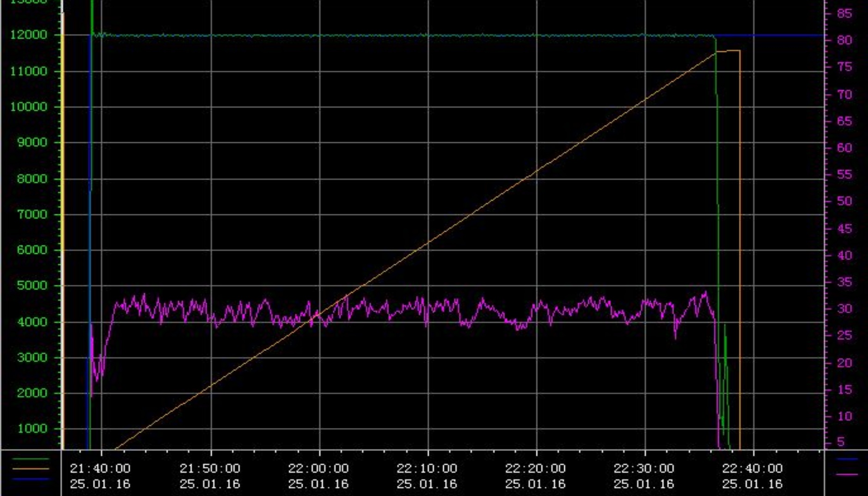This screenshot has width=868, height=496.
Task: Click the orange curve's flat peak plateau
Action: [728, 50]
